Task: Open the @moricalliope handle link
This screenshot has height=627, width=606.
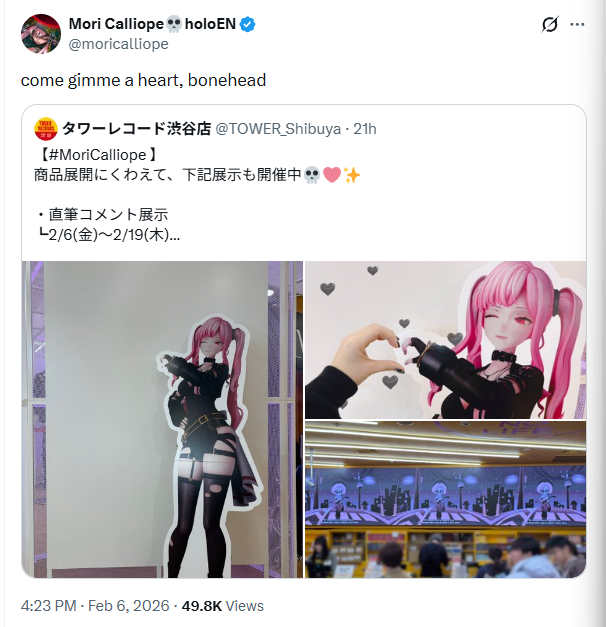Action: tap(118, 44)
